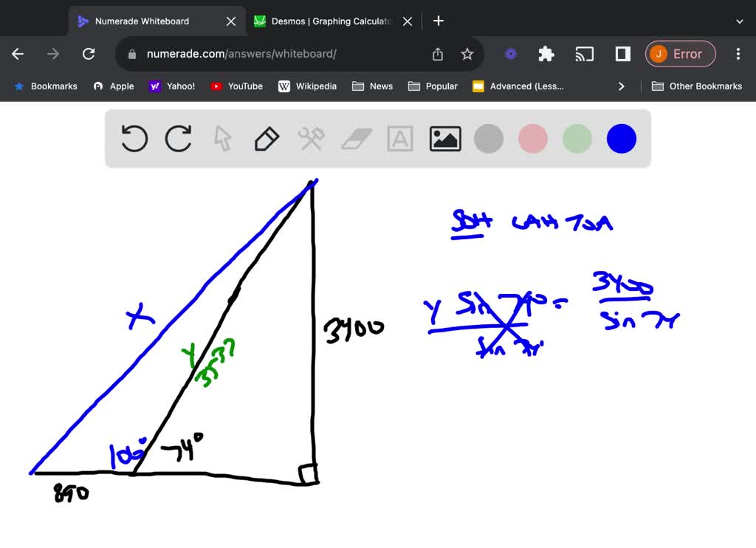Screen dimensions: 756x548
Task: Select the blue color swatch
Action: coord(621,138)
